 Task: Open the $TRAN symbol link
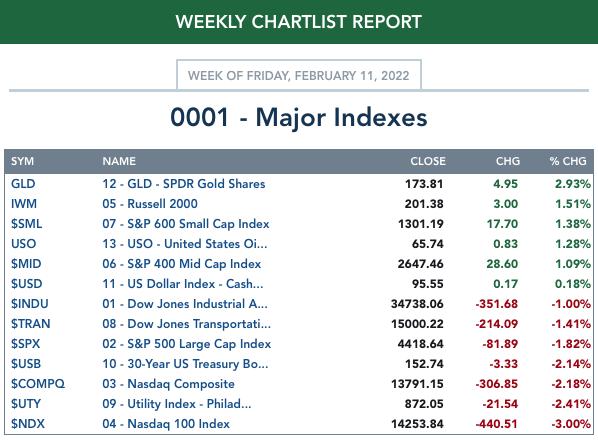(31, 324)
